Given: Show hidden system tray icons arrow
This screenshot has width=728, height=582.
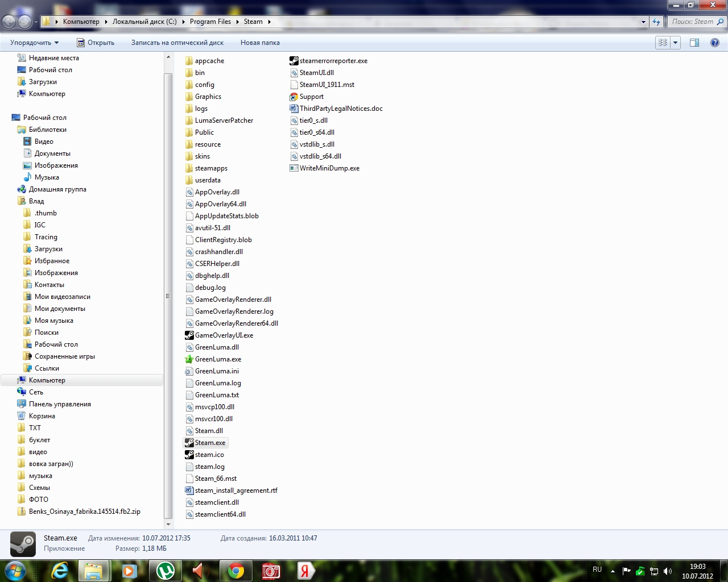Looking at the screenshot, I should (613, 571).
